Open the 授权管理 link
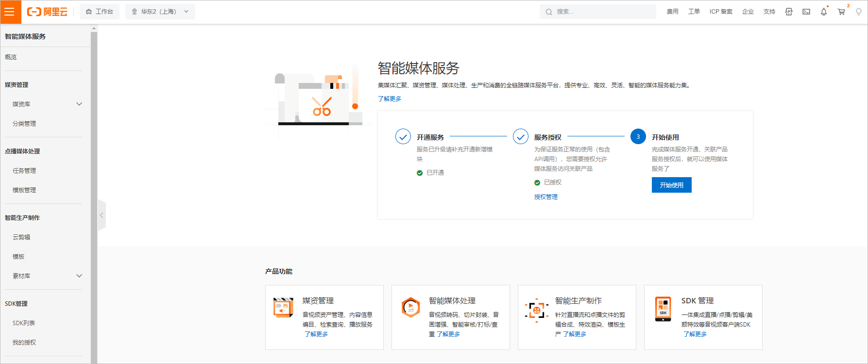The height and width of the screenshot is (364, 868). 546,197
